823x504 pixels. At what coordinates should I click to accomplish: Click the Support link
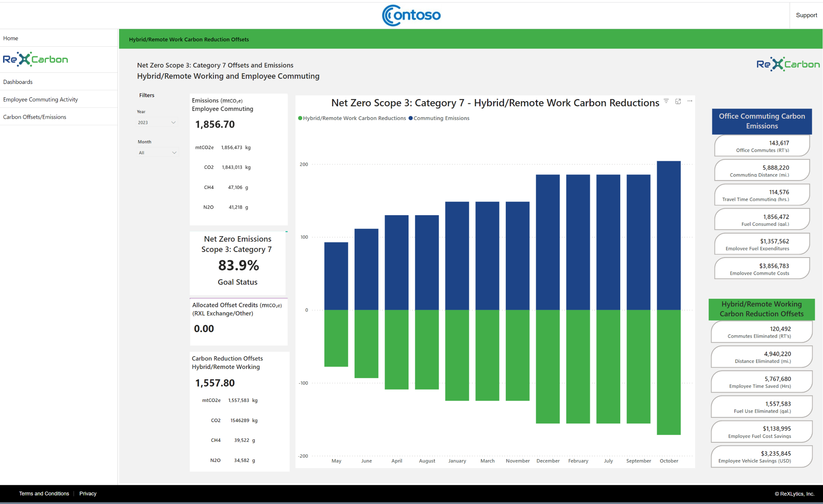coord(806,15)
